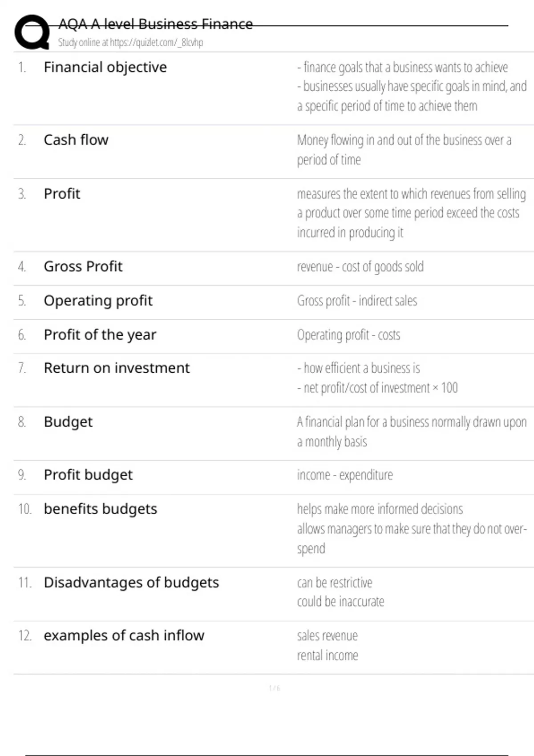The width and height of the screenshot is (534, 756).
Task: Click the page number indicator at bottom
Action: click(x=274, y=688)
